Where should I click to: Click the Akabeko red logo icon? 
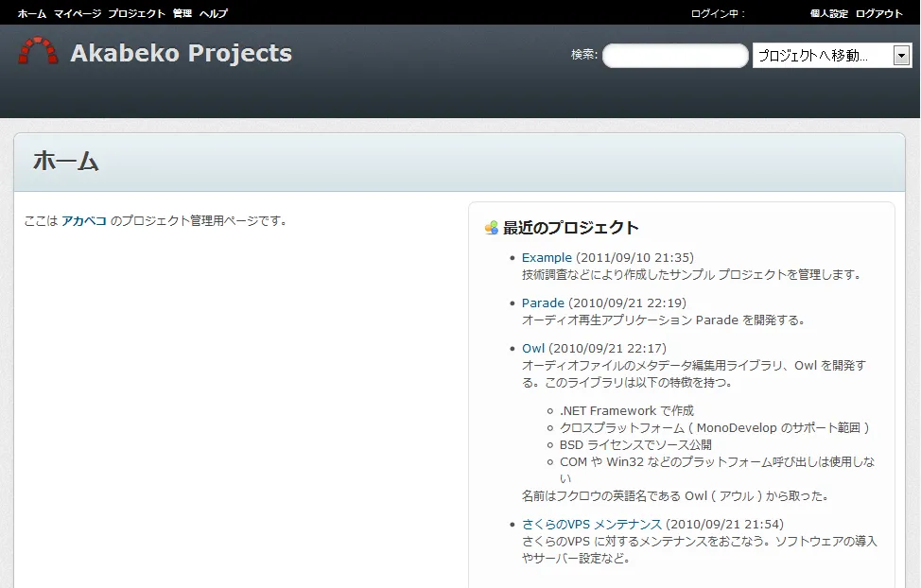pyautogui.click(x=38, y=50)
